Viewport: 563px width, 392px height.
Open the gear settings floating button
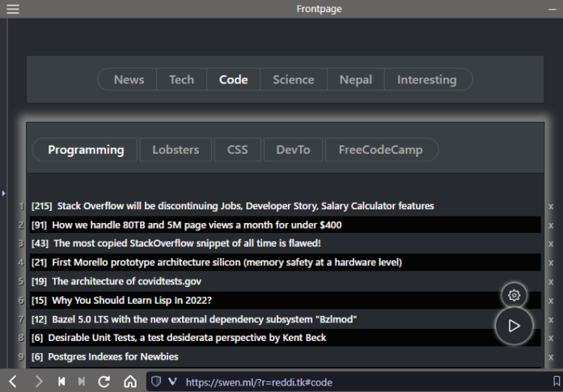pyautogui.click(x=514, y=295)
